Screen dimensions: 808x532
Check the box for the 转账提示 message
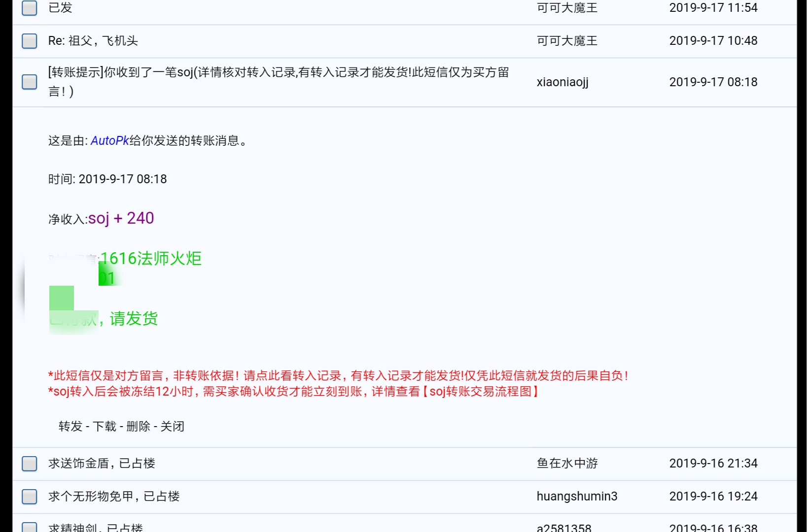point(30,82)
